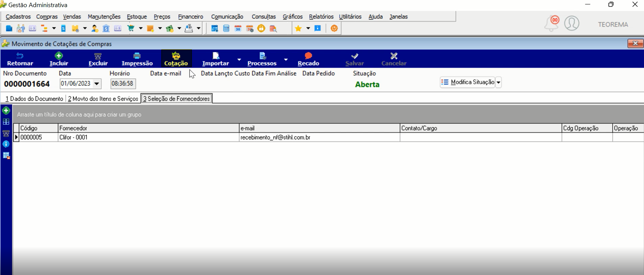
Task: Expand the Importar button dropdown arrow
Action: click(239, 59)
